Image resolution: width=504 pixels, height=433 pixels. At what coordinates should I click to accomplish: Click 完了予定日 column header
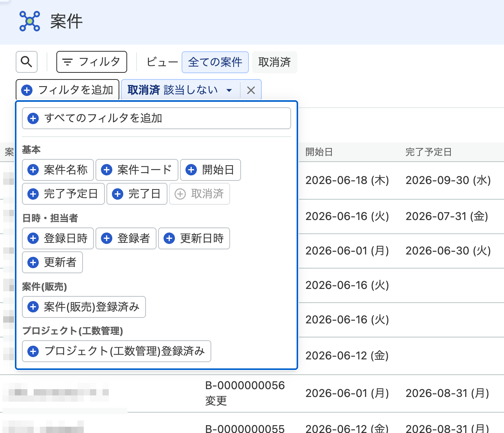(428, 152)
